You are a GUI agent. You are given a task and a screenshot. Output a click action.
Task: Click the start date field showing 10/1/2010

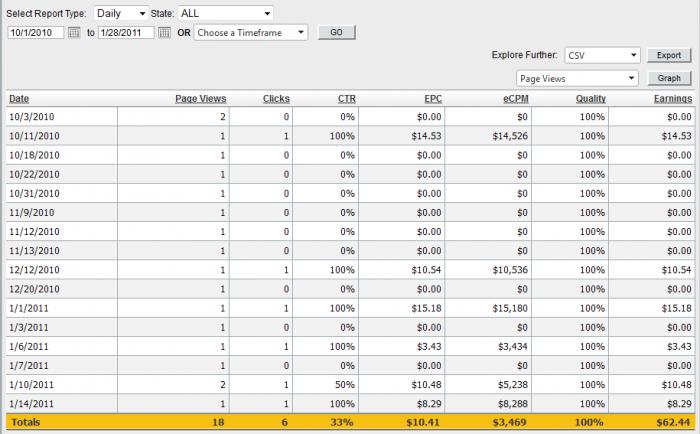(x=35, y=33)
